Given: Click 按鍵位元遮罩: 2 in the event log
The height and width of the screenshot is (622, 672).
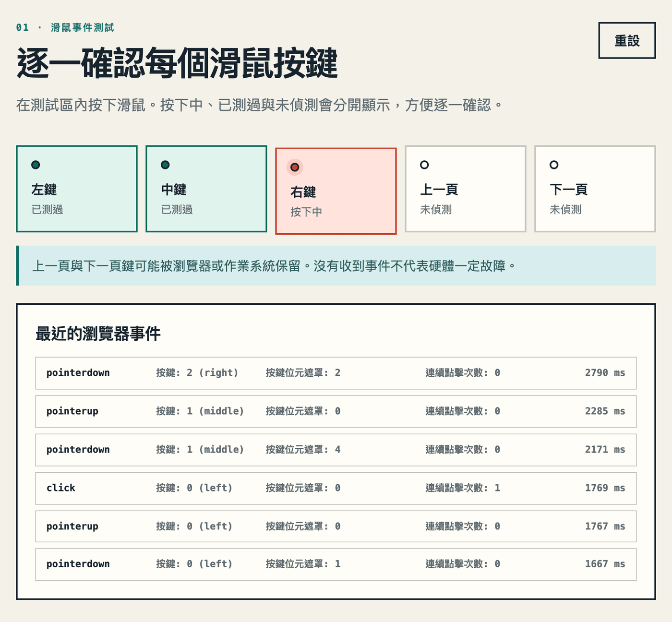Looking at the screenshot, I should [303, 373].
